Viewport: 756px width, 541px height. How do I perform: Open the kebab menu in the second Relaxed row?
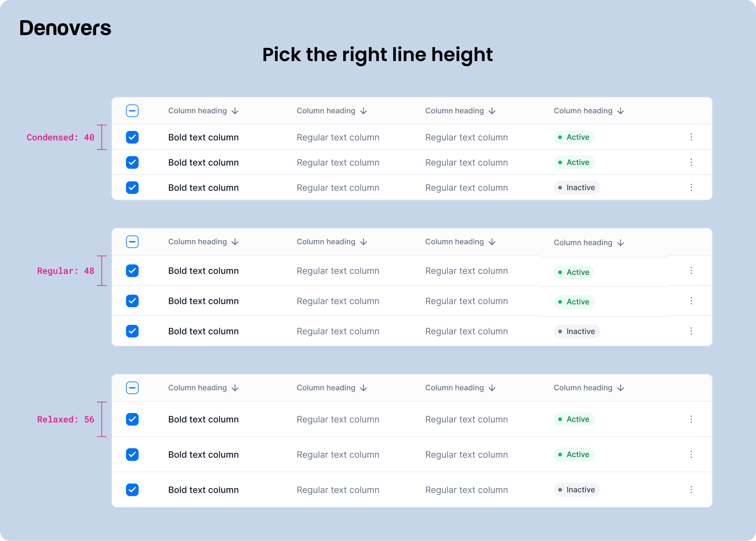(691, 455)
